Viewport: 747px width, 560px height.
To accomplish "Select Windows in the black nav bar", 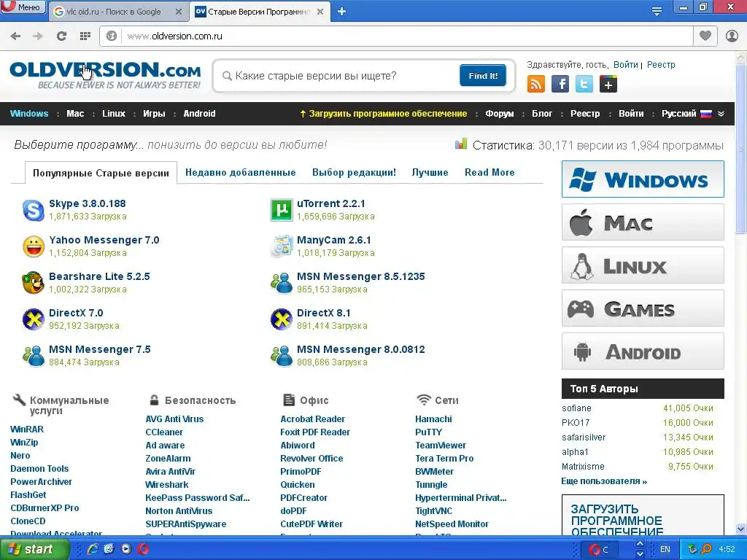I will [29, 114].
